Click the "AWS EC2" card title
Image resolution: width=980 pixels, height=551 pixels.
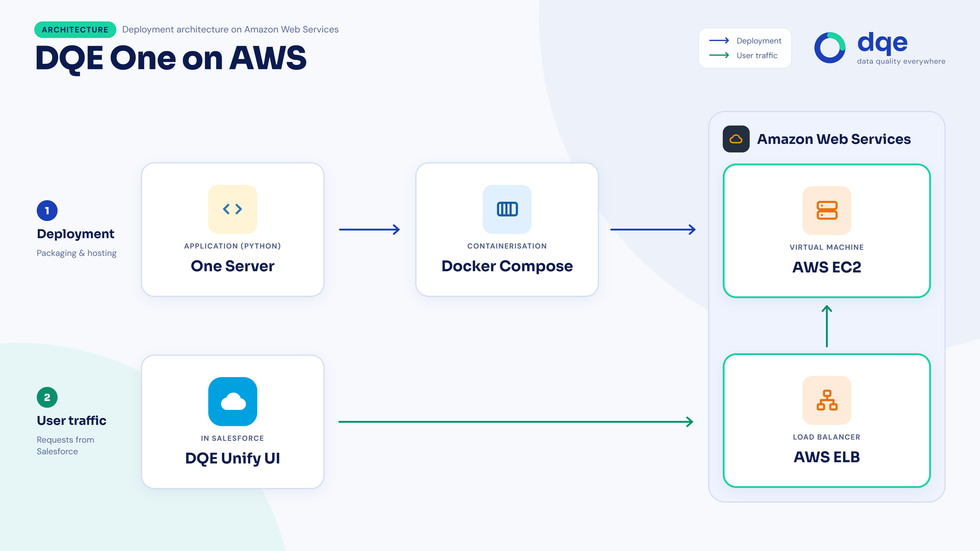pos(827,267)
